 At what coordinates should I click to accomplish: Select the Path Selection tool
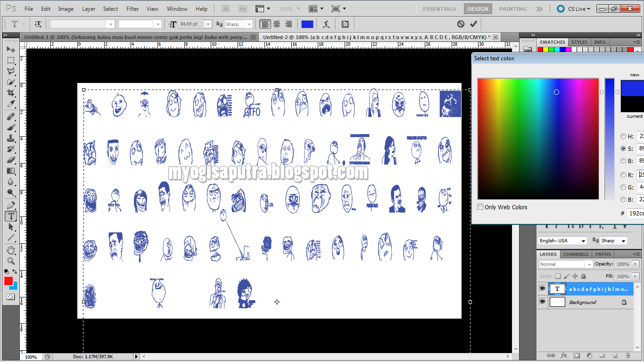pyautogui.click(x=10, y=227)
